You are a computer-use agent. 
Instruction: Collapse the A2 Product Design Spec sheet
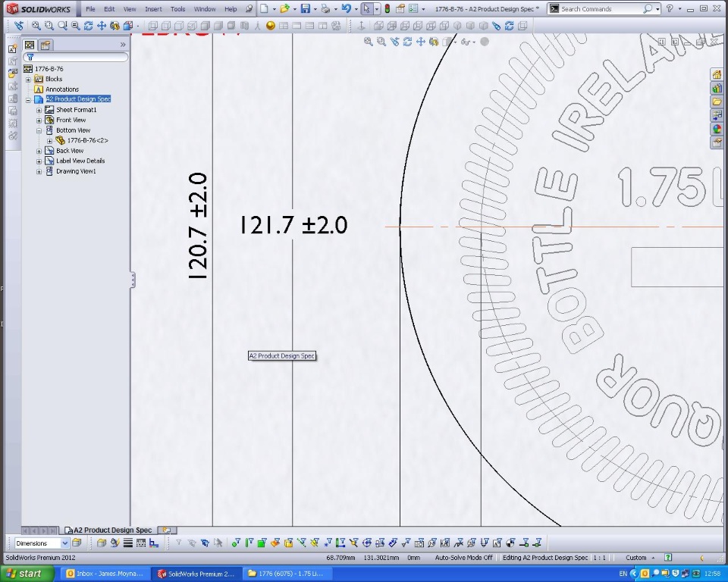click(x=28, y=100)
